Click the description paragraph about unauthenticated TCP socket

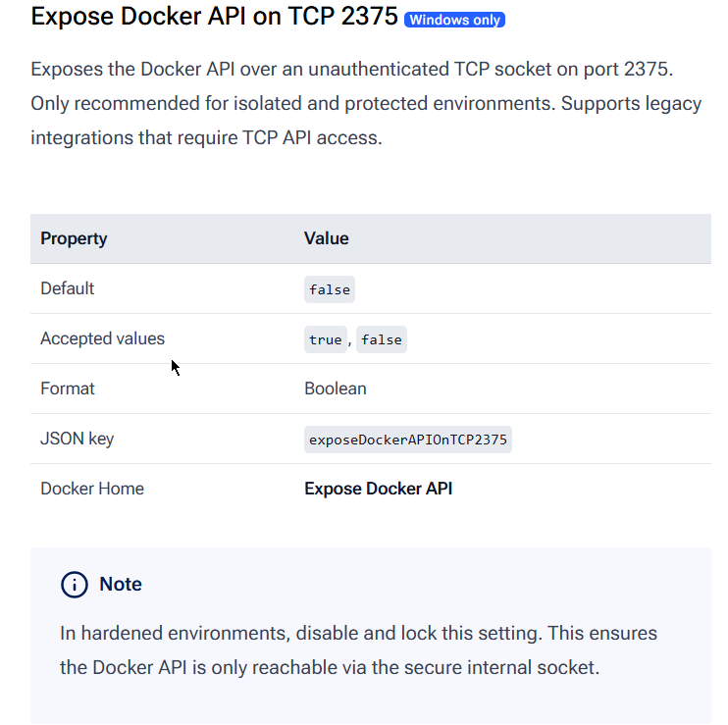click(366, 104)
